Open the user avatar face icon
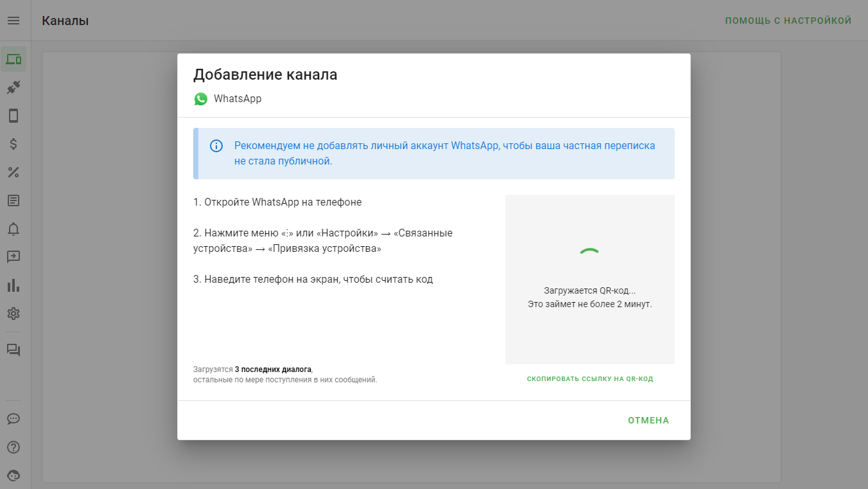This screenshot has width=868, height=489. point(13,476)
